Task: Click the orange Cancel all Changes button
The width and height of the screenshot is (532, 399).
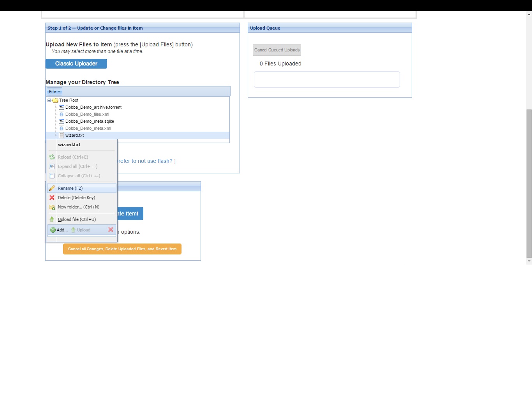Action: point(122,249)
